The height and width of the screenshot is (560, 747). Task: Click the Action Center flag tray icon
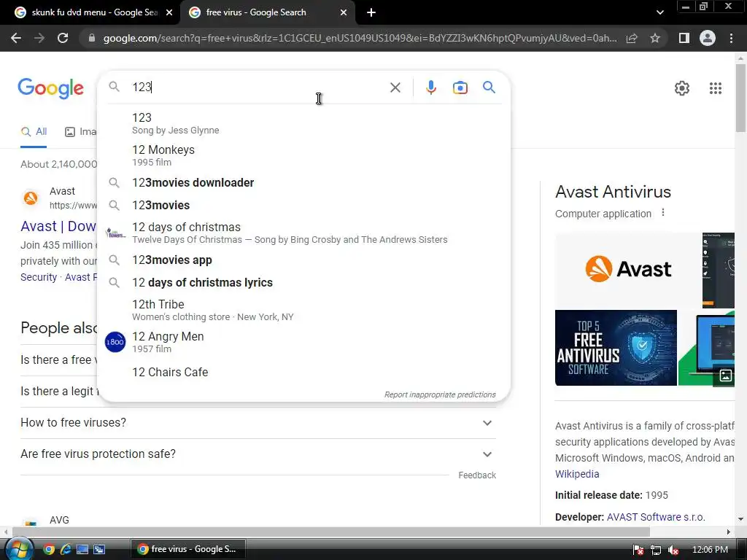point(638,550)
